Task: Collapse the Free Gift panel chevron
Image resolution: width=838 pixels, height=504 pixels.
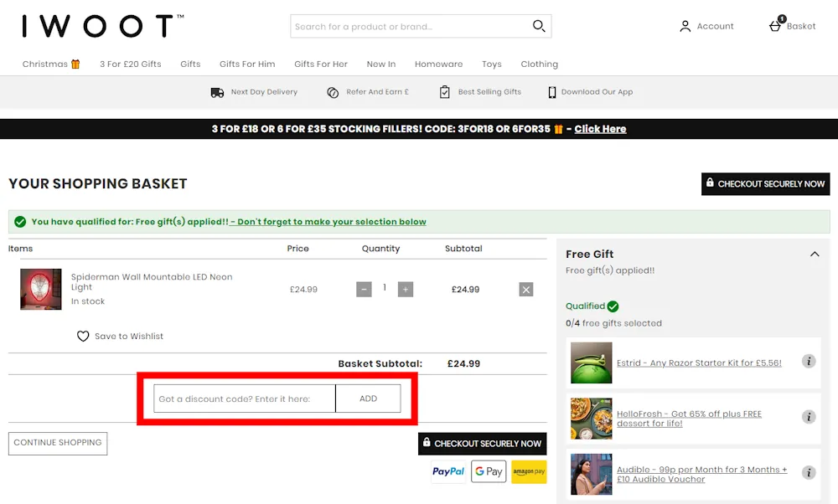Action: [x=814, y=255]
